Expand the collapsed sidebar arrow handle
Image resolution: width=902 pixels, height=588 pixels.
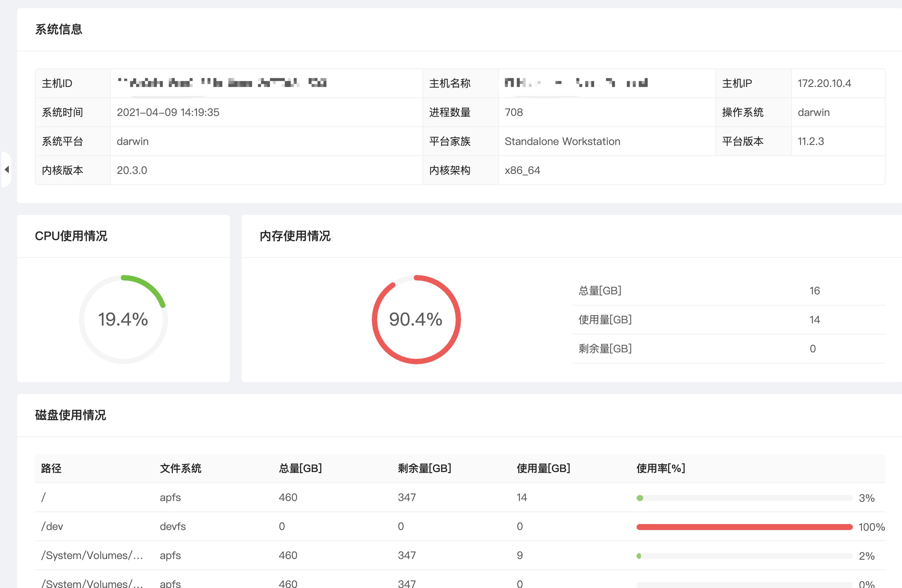point(6,169)
